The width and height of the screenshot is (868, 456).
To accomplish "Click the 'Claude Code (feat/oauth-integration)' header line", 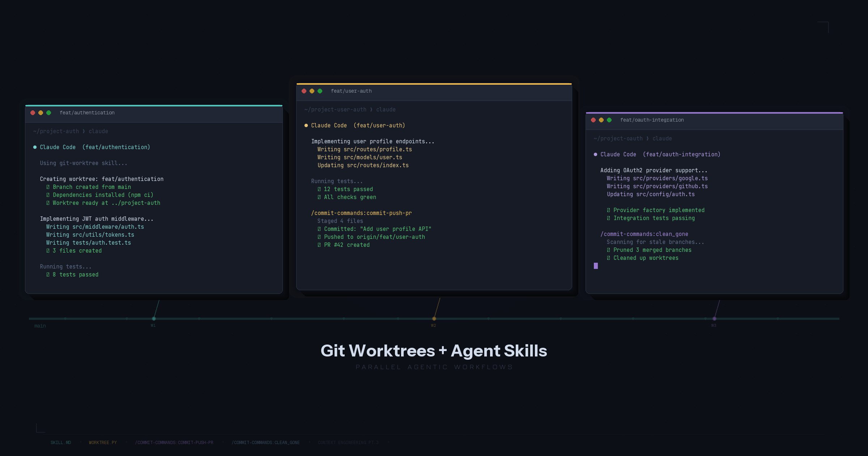I will point(657,155).
